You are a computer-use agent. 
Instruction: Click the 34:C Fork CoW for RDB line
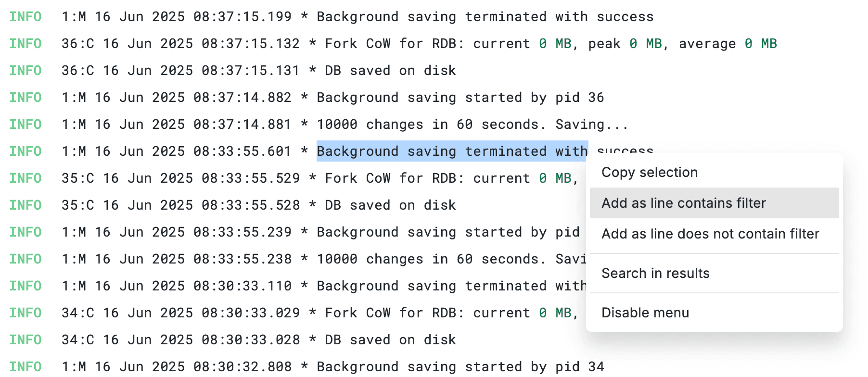(x=394, y=313)
